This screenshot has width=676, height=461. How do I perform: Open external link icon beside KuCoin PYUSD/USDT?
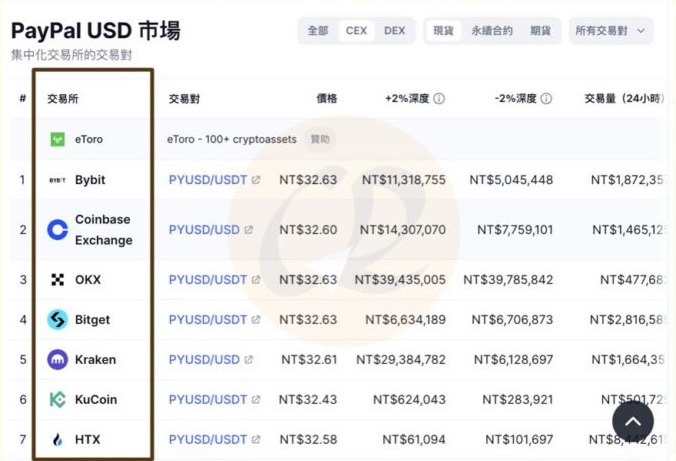point(256,400)
